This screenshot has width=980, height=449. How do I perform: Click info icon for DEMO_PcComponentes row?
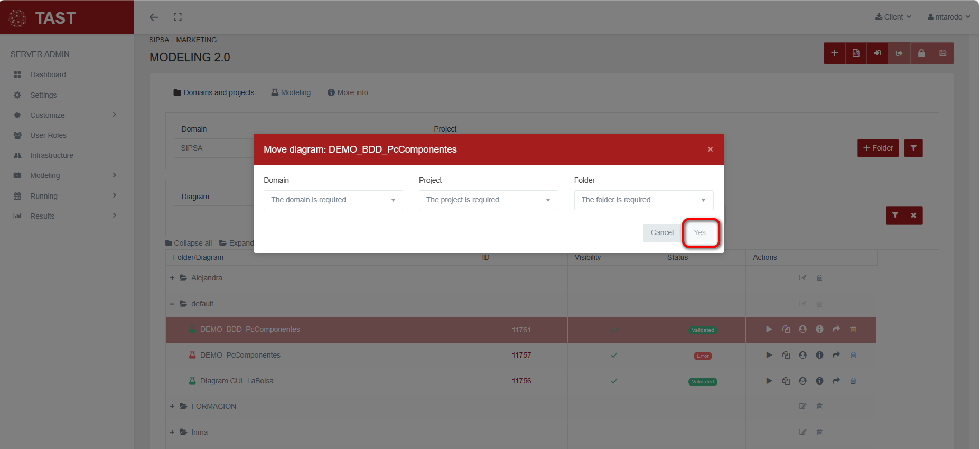[x=819, y=356]
